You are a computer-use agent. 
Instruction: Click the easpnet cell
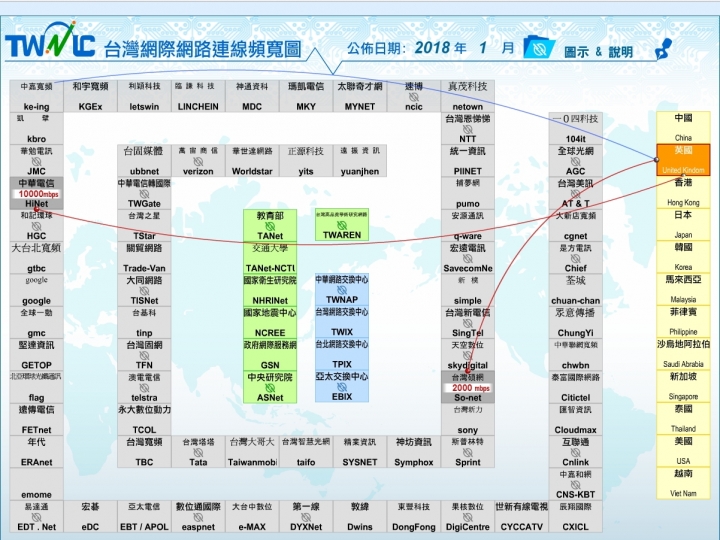[198, 517]
